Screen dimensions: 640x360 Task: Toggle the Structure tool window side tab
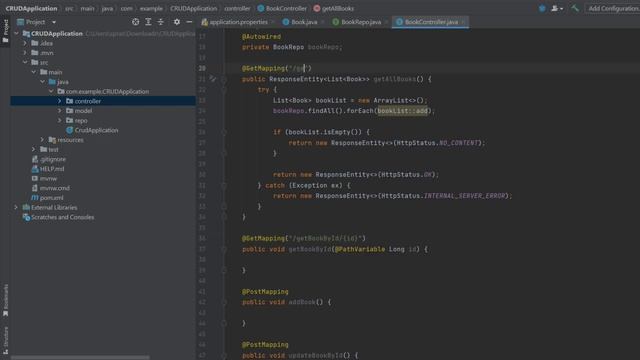pos(5,340)
